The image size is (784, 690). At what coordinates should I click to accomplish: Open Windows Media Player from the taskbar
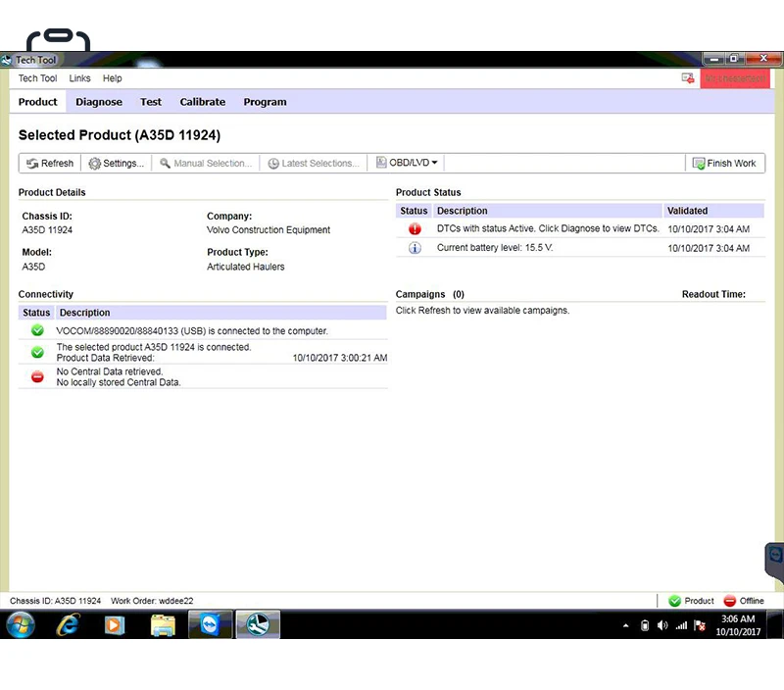coord(114,624)
